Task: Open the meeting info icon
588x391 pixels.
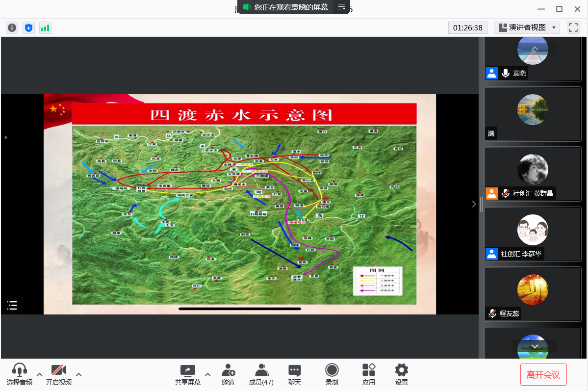Action: coord(12,28)
